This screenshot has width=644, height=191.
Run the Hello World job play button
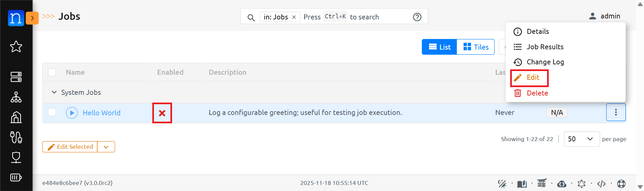click(x=72, y=113)
